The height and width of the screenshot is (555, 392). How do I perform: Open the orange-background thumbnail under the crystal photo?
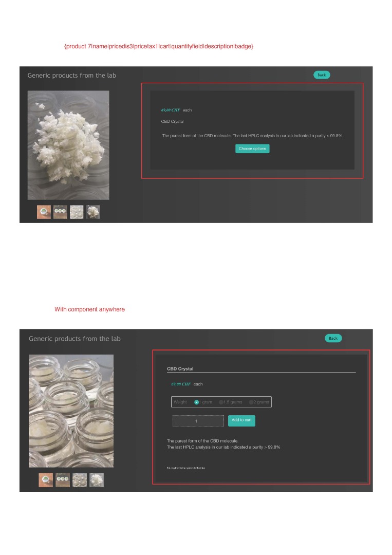(44, 212)
